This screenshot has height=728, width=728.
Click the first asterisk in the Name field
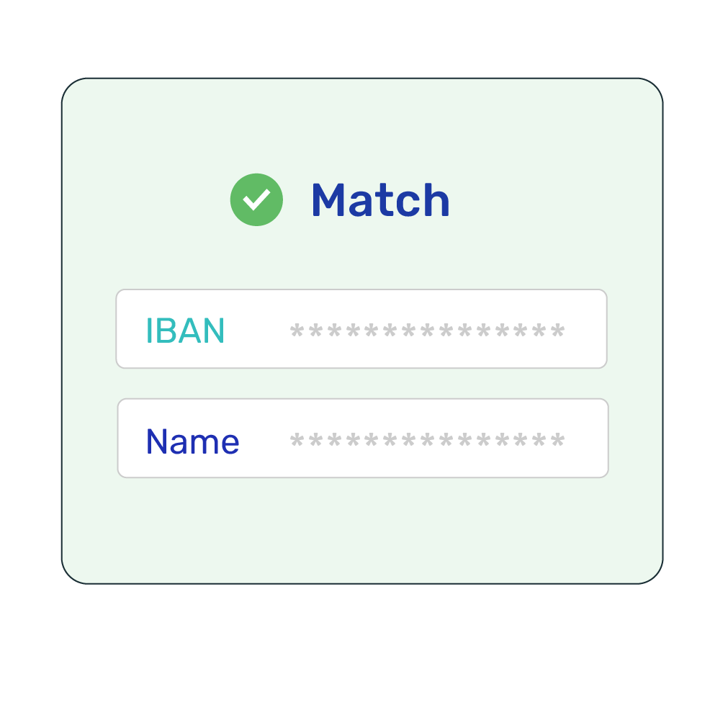pyautogui.click(x=297, y=440)
